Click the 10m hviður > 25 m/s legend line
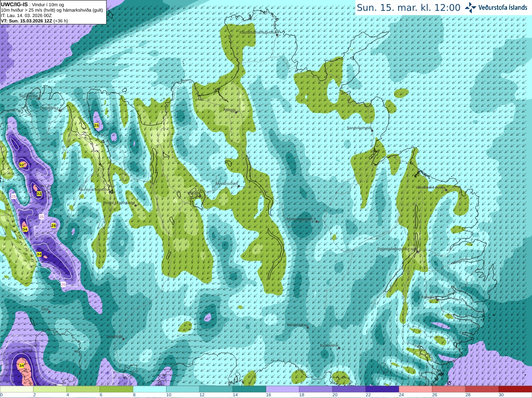The height and width of the screenshot is (398, 532). click(x=52, y=10)
